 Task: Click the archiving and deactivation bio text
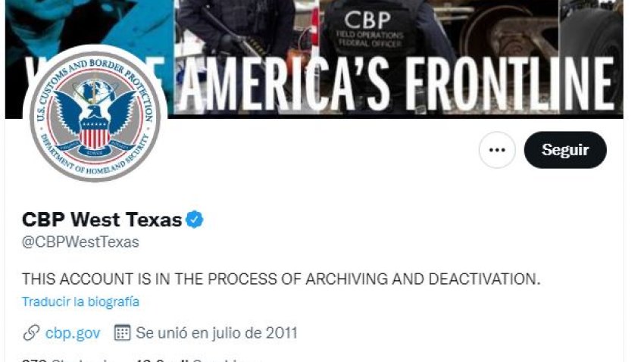point(281,279)
